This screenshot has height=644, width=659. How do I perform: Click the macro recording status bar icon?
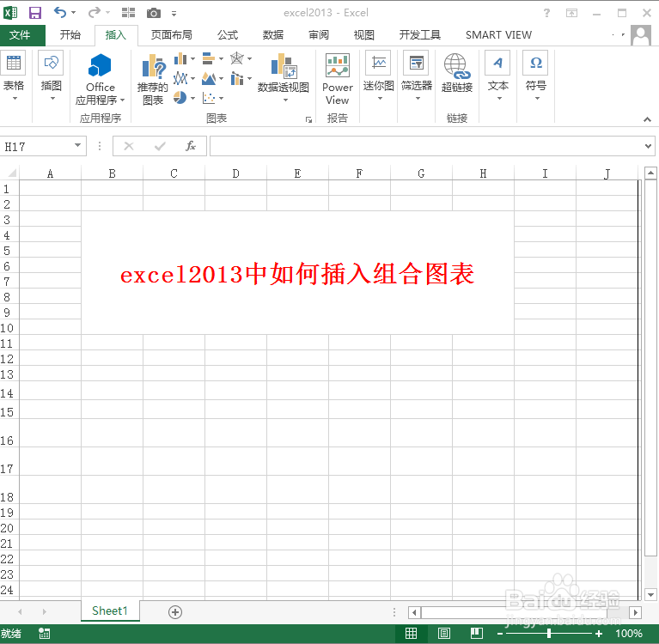click(44, 633)
